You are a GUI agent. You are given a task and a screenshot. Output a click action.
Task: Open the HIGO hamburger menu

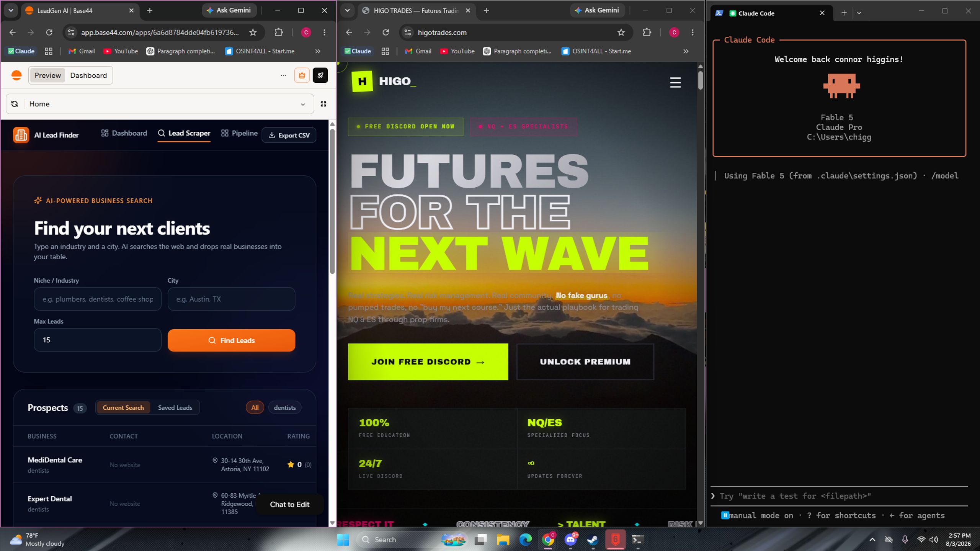click(675, 82)
